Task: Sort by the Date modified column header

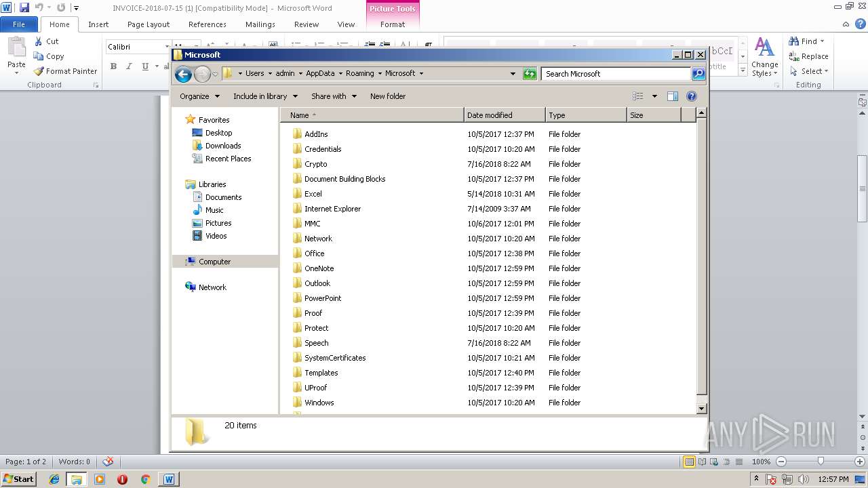Action: (x=505, y=115)
